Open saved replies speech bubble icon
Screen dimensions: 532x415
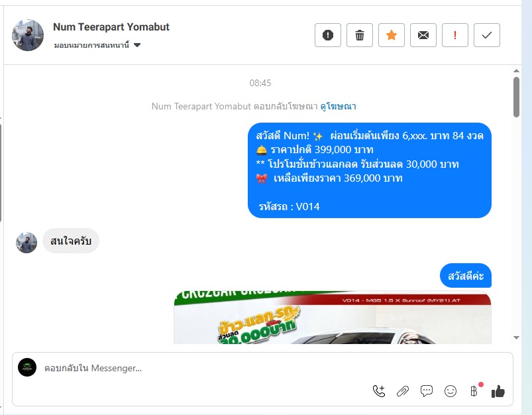pyautogui.click(x=427, y=391)
